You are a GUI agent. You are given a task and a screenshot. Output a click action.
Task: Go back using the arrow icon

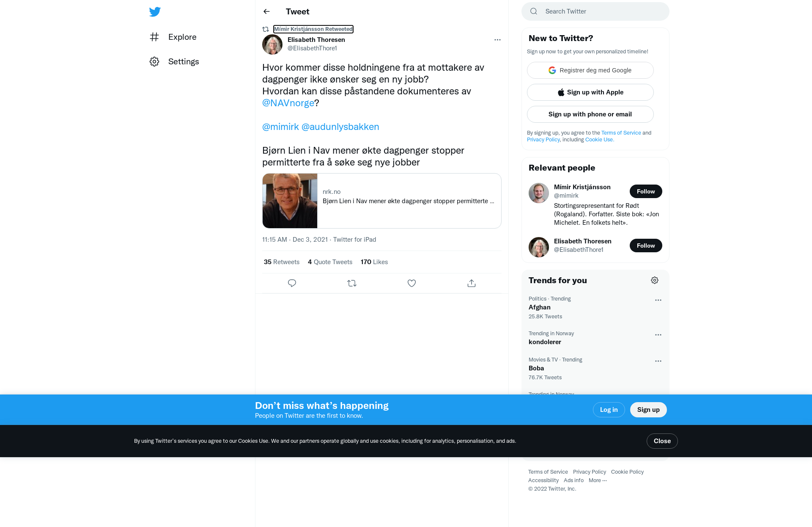pyautogui.click(x=266, y=11)
